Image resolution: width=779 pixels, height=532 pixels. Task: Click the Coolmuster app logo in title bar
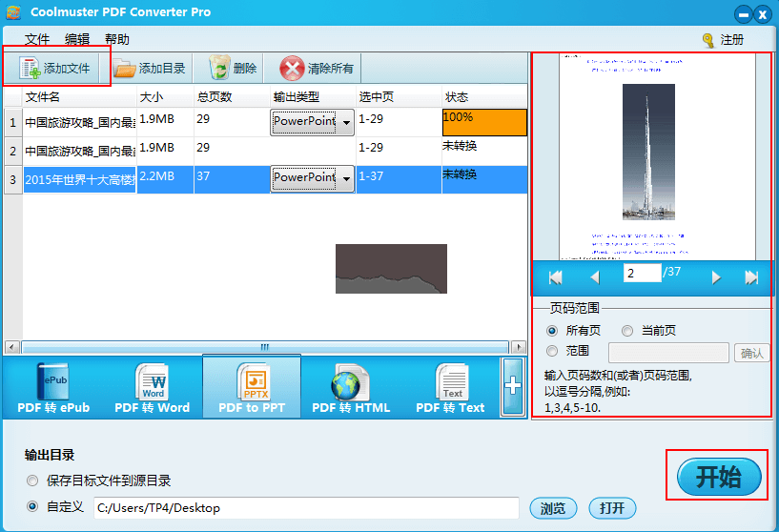pyautogui.click(x=13, y=12)
